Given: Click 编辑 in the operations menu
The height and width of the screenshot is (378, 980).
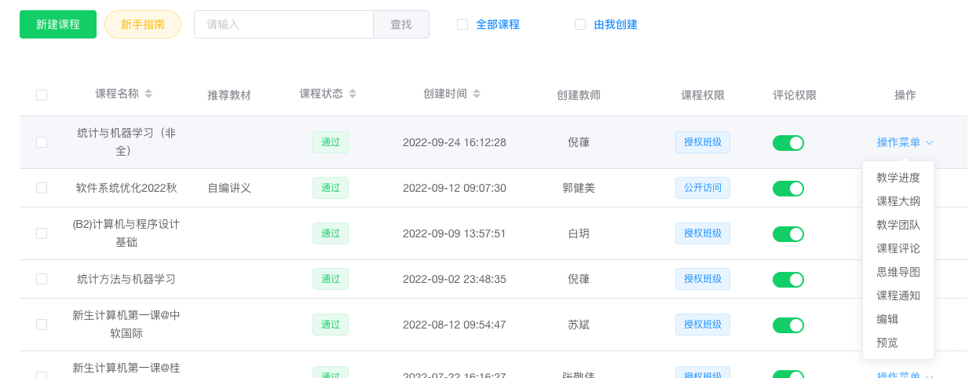Looking at the screenshot, I should tap(887, 319).
